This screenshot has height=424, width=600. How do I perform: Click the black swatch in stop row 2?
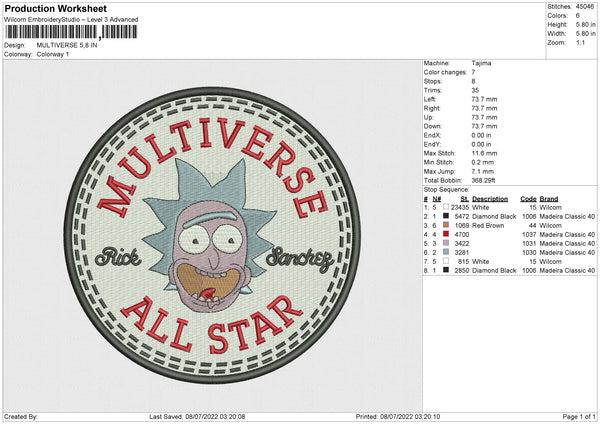[446, 216]
